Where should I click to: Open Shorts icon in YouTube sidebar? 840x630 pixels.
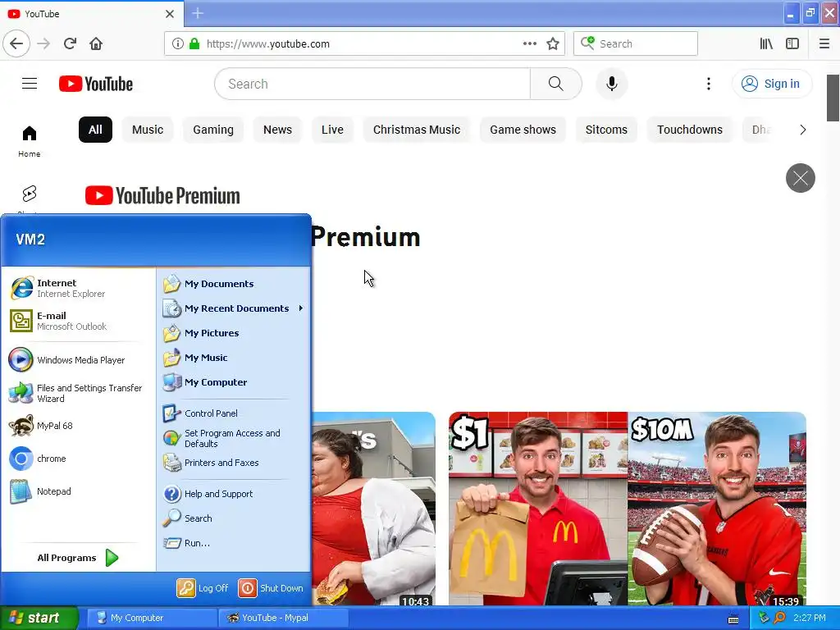[30, 194]
